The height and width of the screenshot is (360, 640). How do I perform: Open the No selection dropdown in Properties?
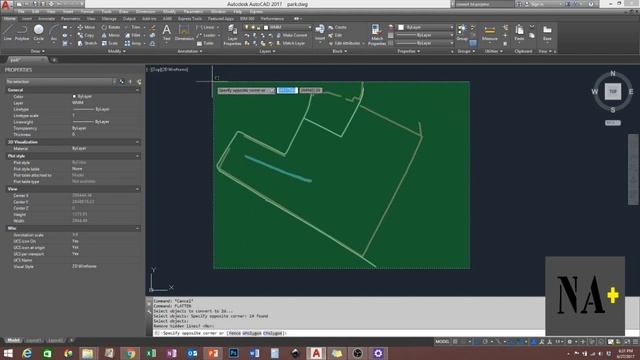coord(61,82)
